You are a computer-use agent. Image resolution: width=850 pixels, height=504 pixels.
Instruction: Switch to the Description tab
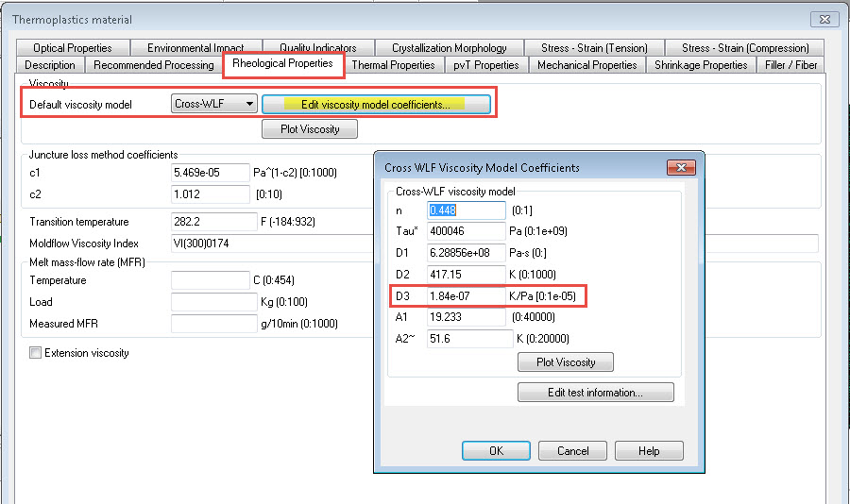point(50,65)
